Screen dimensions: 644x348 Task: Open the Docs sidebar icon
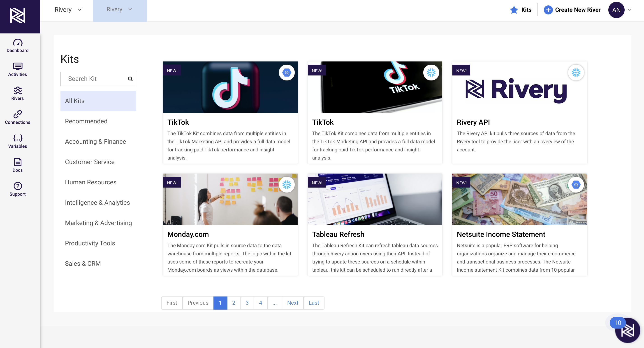tap(18, 162)
